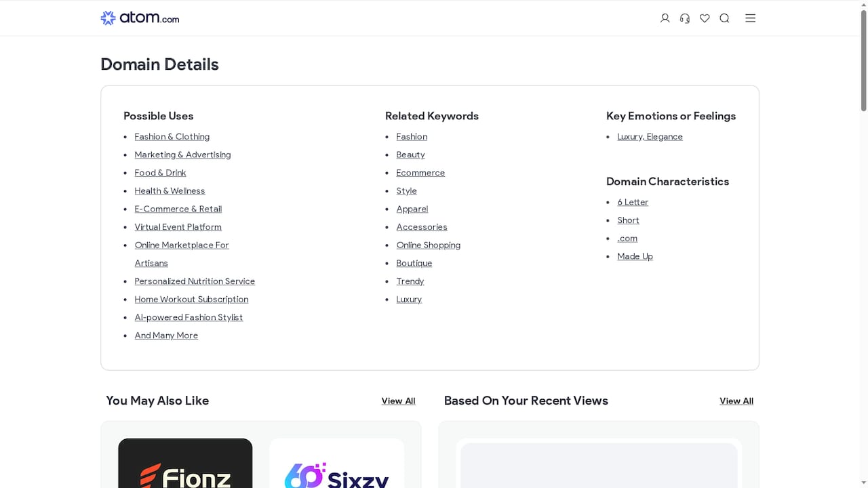Viewport: 868px width, 488px height.
Task: Open the Fashion & Clothing link
Action: [172, 136]
